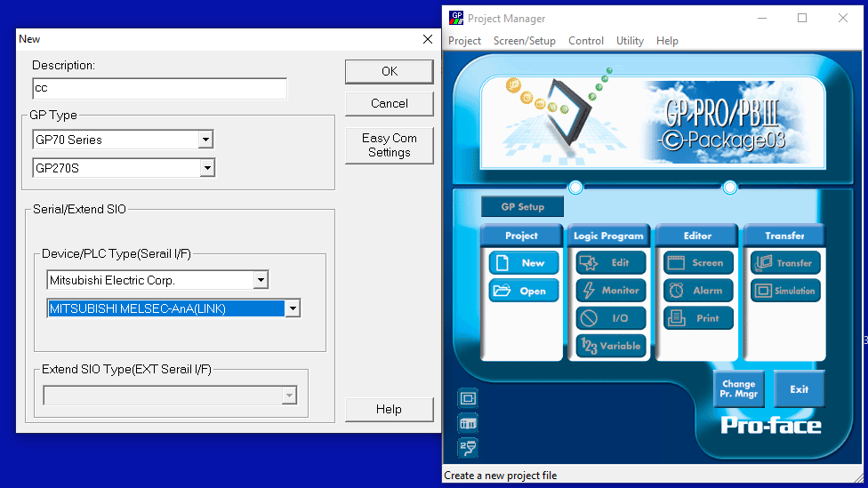Open the Help menu in Project Manager
The image size is (868, 488).
(667, 41)
